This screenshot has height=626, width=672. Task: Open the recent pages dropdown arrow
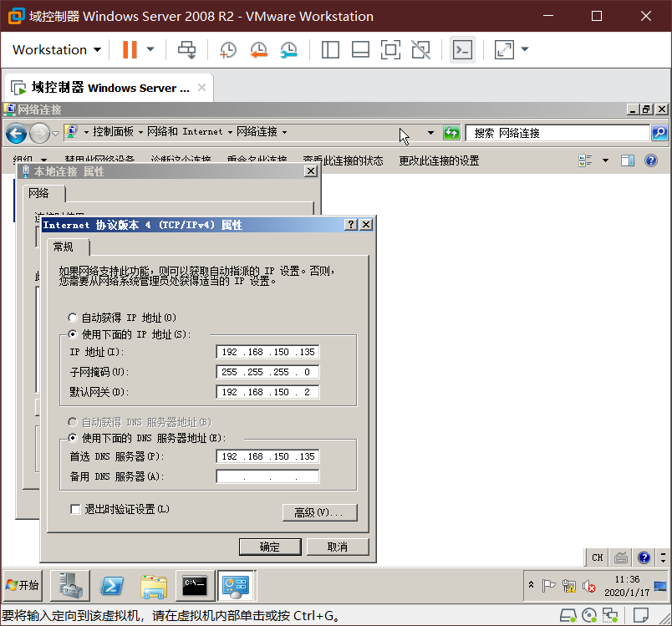pyautogui.click(x=56, y=133)
